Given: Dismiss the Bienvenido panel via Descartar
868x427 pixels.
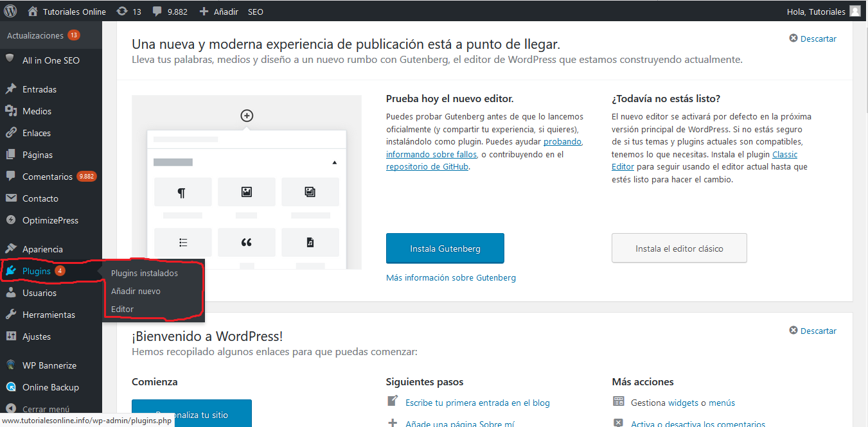Looking at the screenshot, I should coord(813,331).
